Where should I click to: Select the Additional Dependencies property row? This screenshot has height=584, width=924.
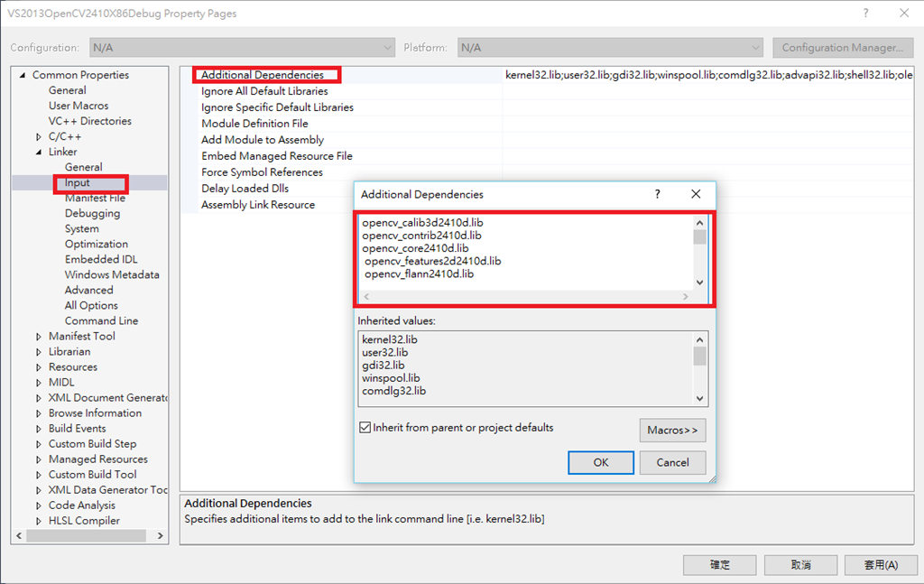[x=263, y=75]
